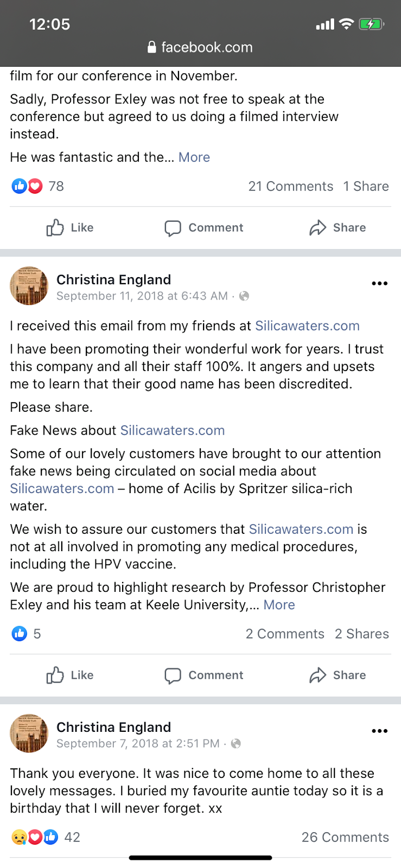Open Christina England profile picture, September 11
This screenshot has height=868, width=401.
tap(29, 286)
